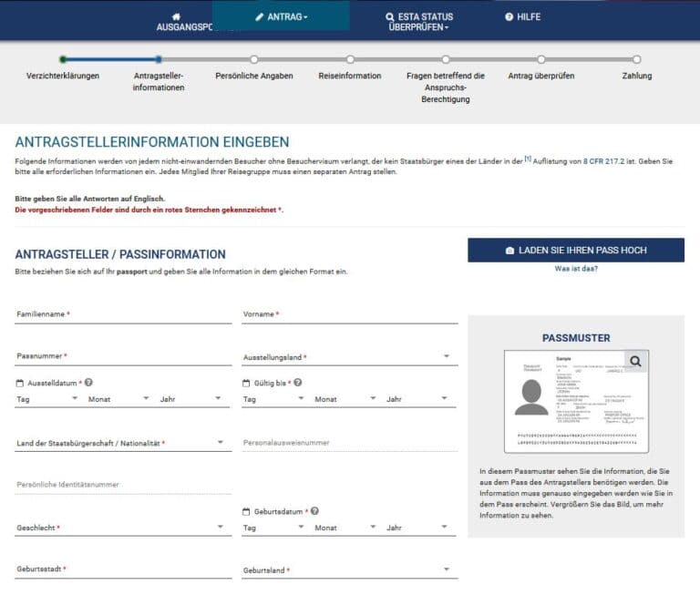Screen dimensions: 700x595
Task: Open the Geburtsdatum Monat dropdown
Action: 345,528
